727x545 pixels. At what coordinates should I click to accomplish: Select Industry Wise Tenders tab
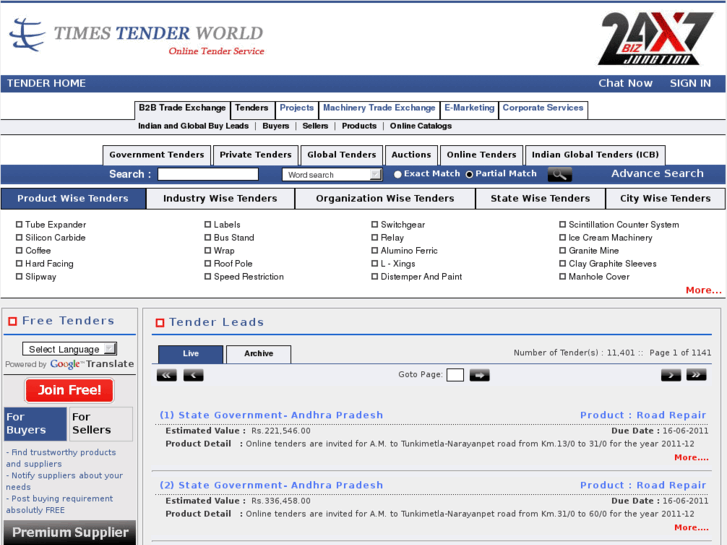coord(220,199)
